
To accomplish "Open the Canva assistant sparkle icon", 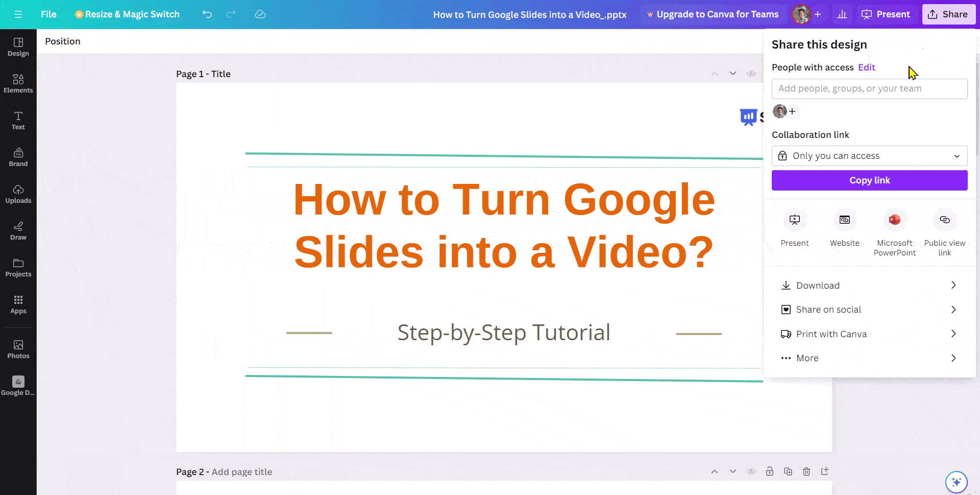I will 957,482.
